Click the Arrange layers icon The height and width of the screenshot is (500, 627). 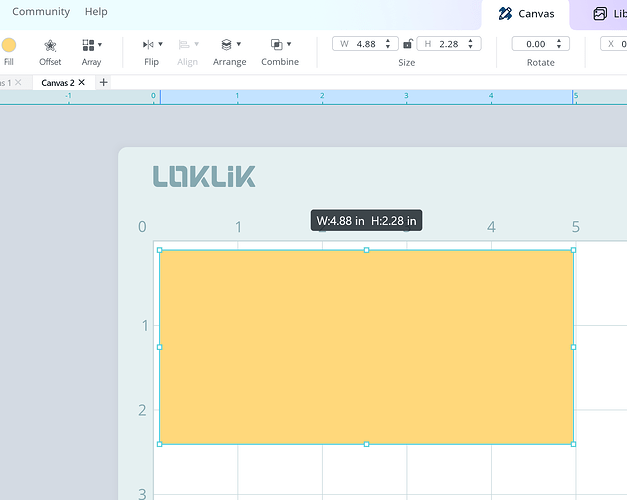coord(226,44)
